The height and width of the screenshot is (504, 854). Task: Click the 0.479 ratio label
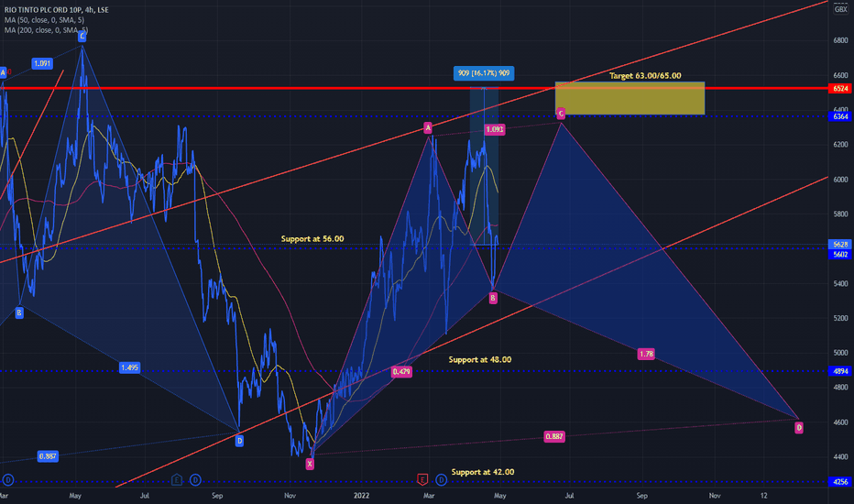pos(401,372)
